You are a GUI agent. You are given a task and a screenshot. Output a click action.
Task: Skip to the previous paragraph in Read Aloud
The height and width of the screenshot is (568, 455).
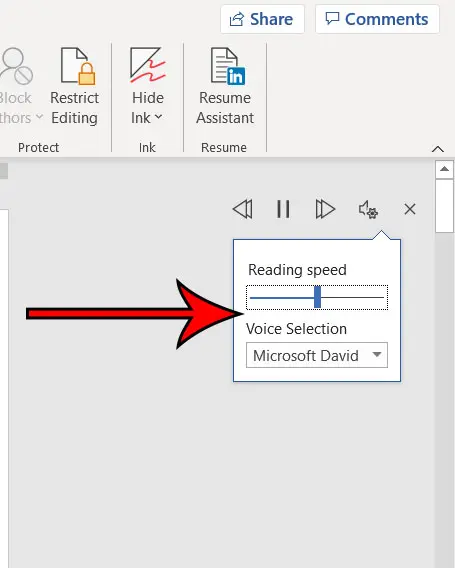pos(242,209)
